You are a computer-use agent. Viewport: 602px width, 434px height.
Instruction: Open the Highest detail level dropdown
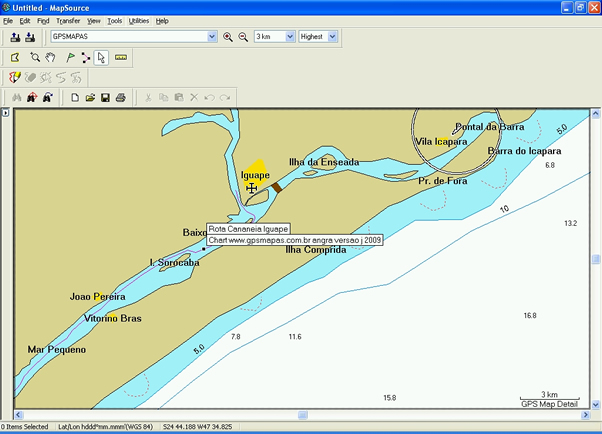pos(332,37)
